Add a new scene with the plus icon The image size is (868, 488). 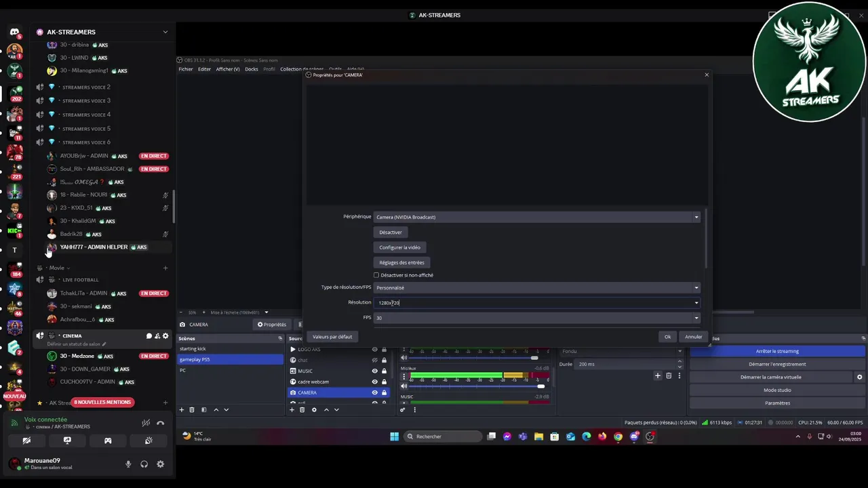pyautogui.click(x=181, y=409)
